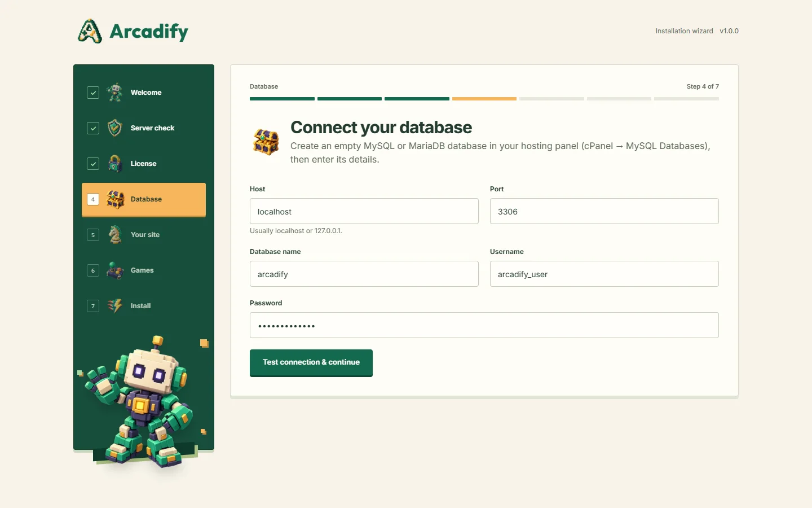Open the Your site step

(x=144, y=235)
